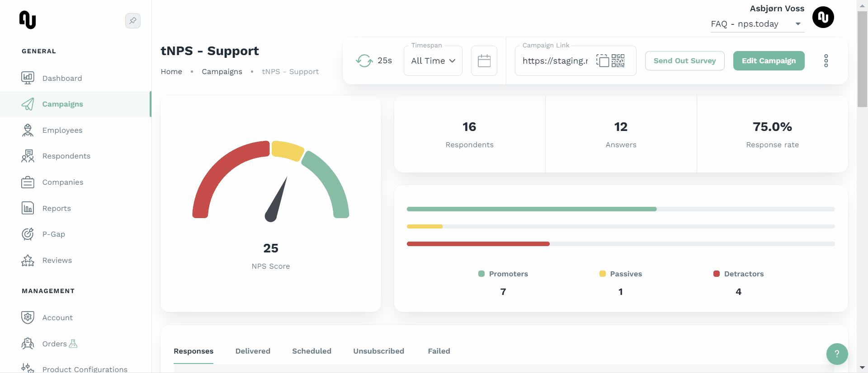This screenshot has width=868, height=373.
Task: Click the Send Out Survey button
Action: 684,61
